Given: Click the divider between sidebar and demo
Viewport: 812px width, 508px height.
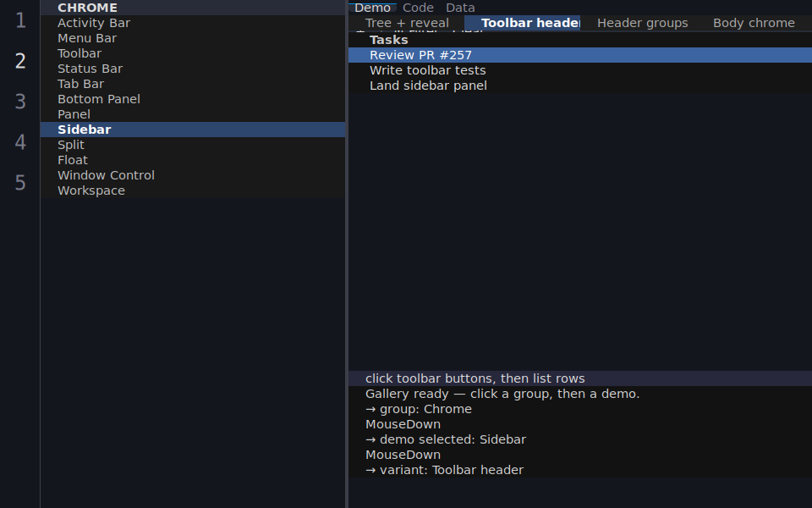Looking at the screenshot, I should pyautogui.click(x=347, y=254).
